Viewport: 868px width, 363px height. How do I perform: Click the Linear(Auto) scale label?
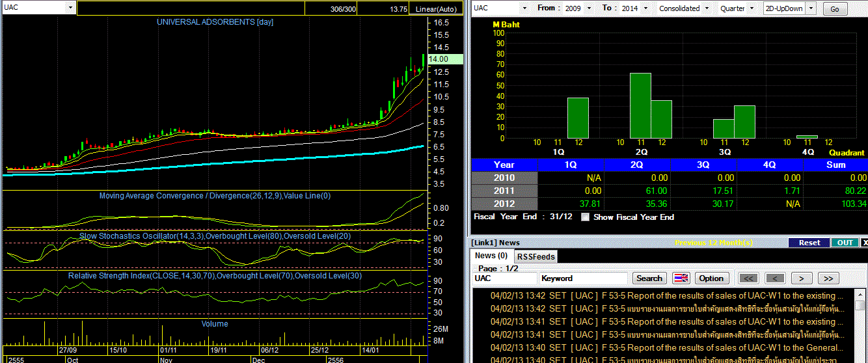437,9
